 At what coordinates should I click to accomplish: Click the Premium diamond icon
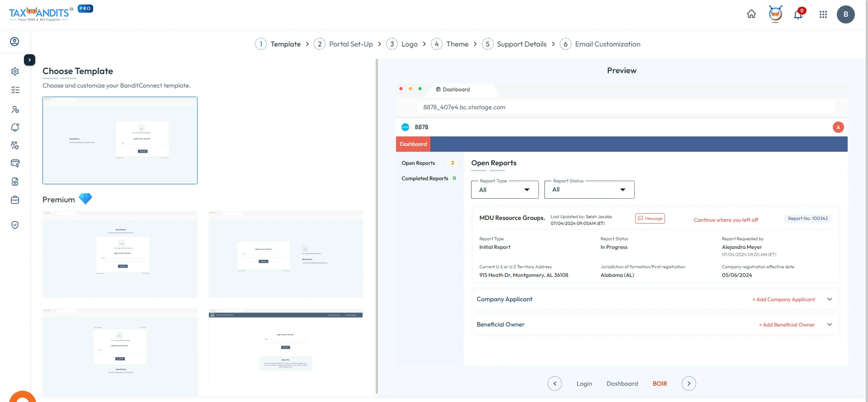[85, 199]
